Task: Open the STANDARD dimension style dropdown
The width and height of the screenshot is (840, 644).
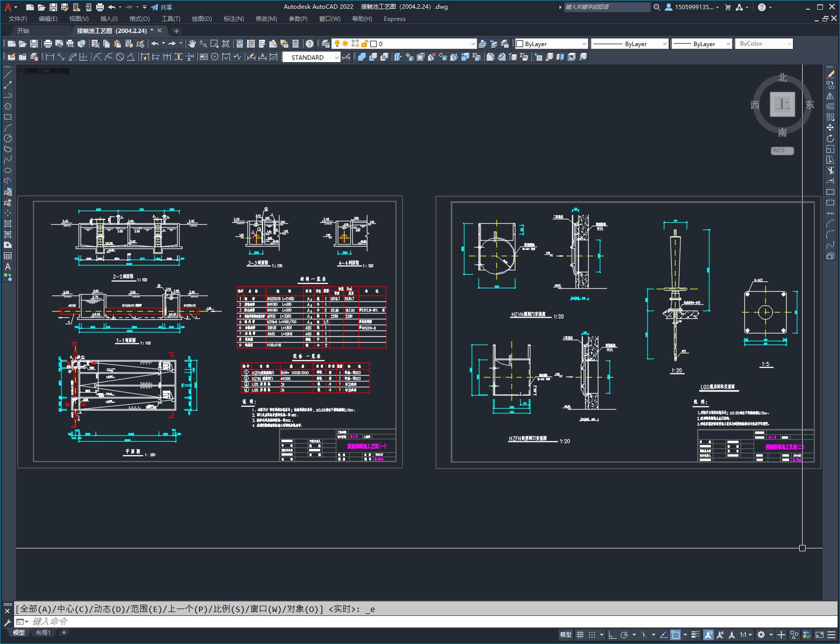Action: click(311, 57)
